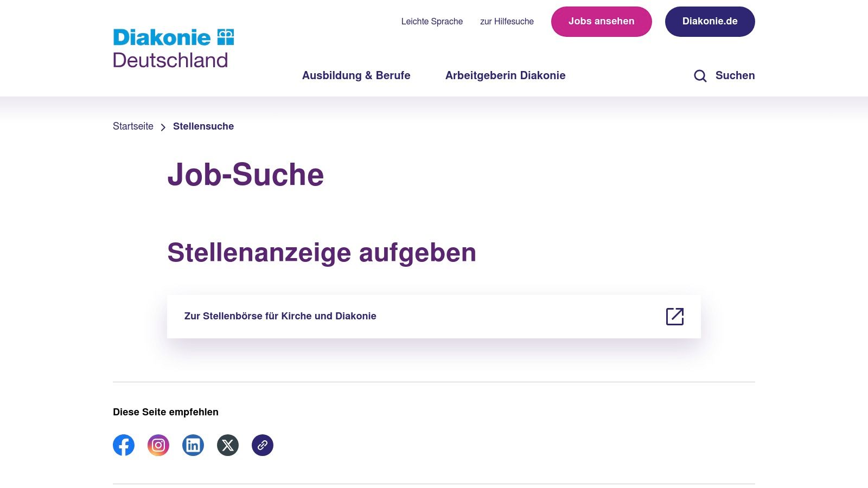Click the LinkedIn share icon
This screenshot has width=868, height=488.
[193, 445]
